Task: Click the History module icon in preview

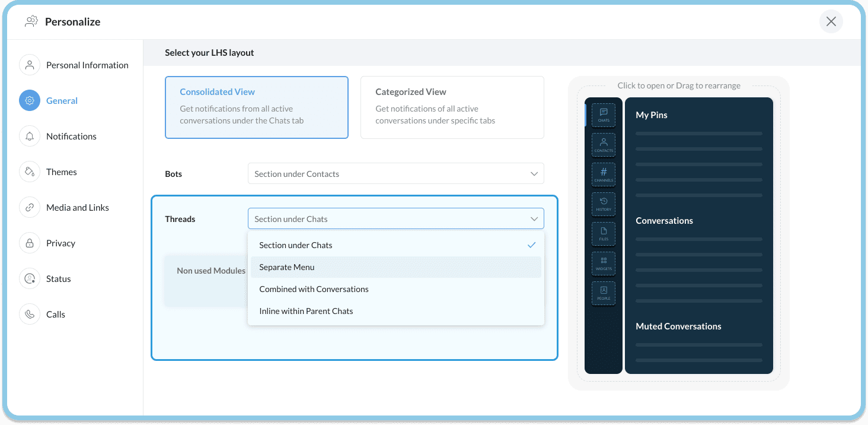Action: [604, 204]
